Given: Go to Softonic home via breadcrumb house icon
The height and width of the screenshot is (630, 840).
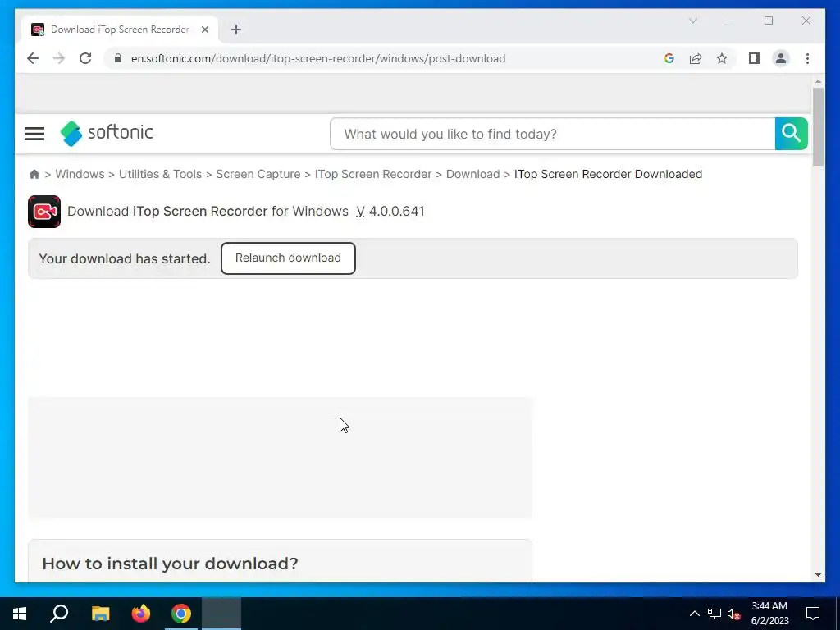Looking at the screenshot, I should [34, 174].
